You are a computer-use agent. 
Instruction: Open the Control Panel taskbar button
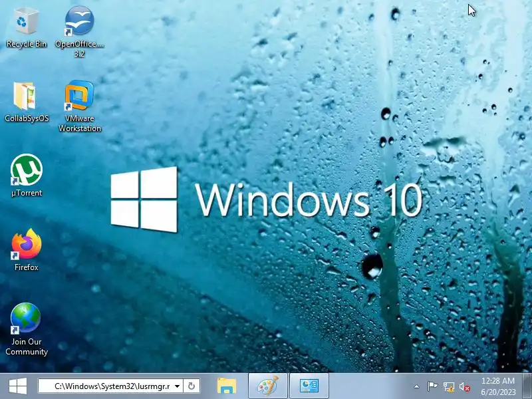click(x=309, y=386)
